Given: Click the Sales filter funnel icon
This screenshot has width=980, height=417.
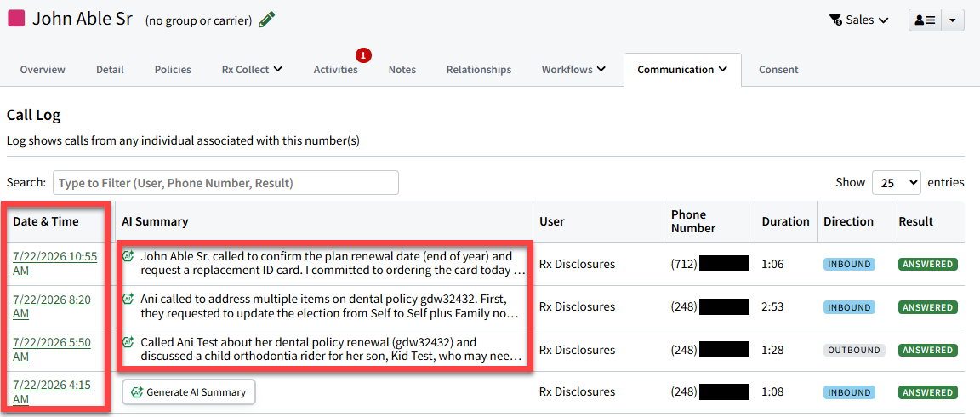Looking at the screenshot, I should (835, 20).
